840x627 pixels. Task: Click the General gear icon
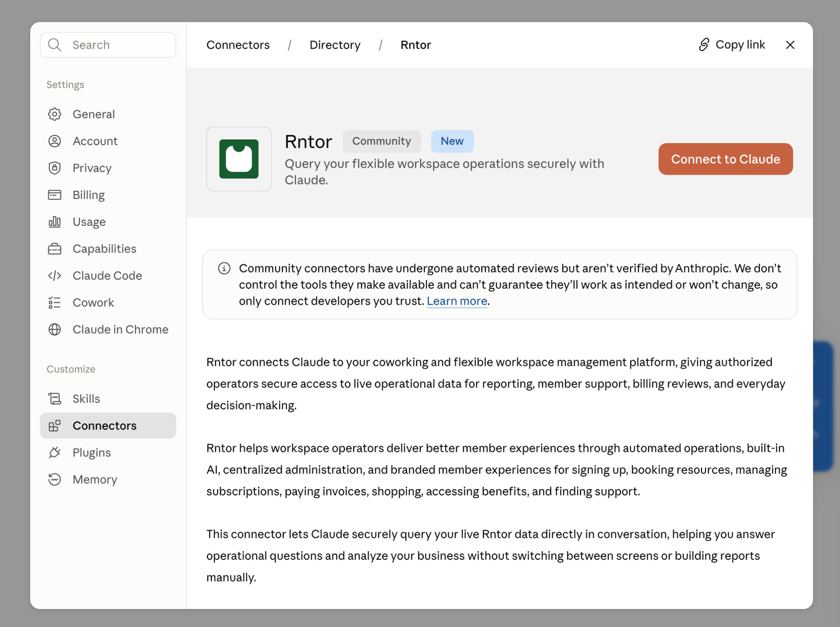tap(55, 114)
